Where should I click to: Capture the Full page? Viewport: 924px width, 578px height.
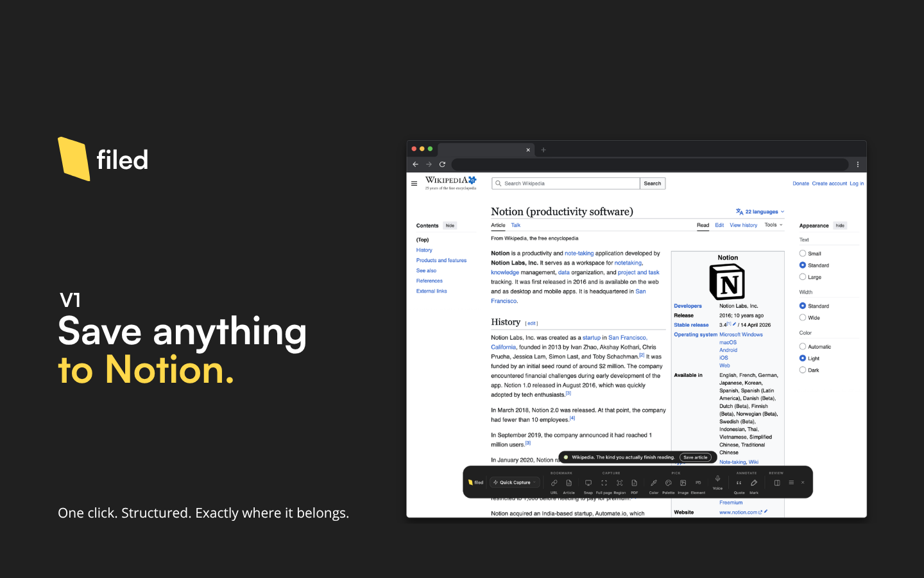[604, 483]
